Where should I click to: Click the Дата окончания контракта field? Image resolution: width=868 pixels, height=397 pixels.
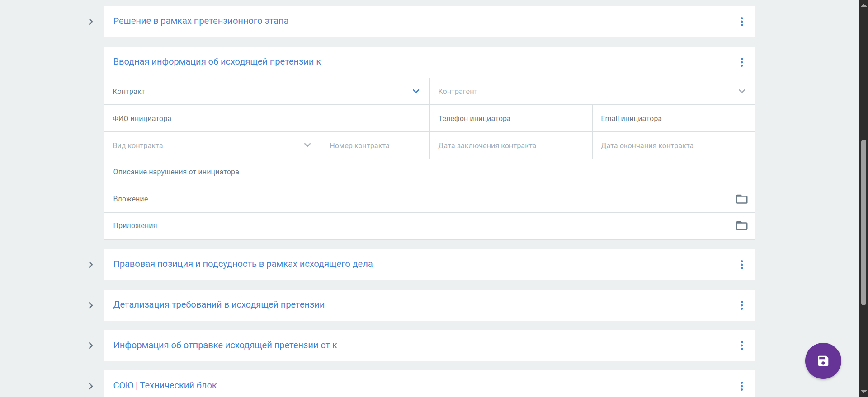pos(674,145)
